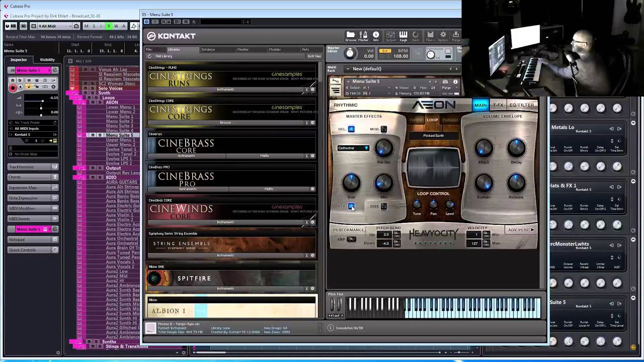Screen dimensions: 644x362
Task: Solo the Menu Suite 5 track
Action: pyautogui.click(x=100, y=135)
